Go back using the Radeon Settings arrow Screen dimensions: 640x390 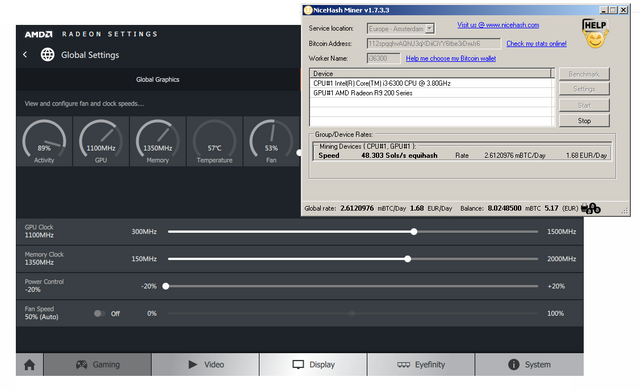[25, 55]
